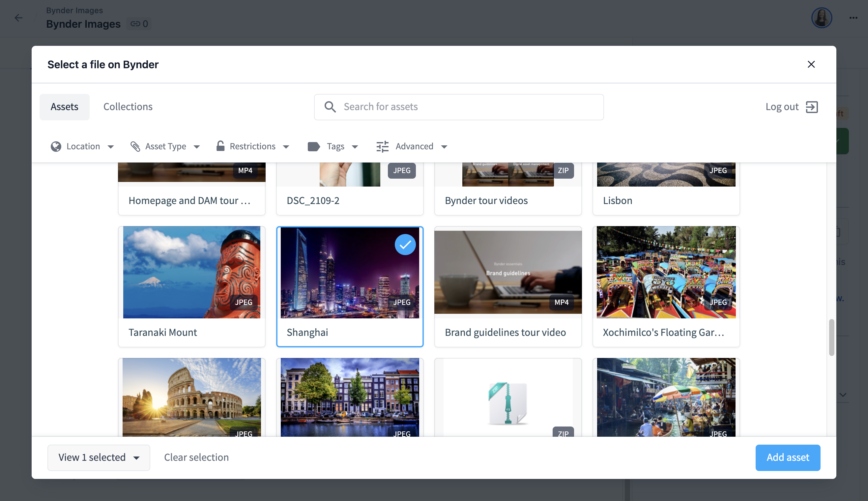Open the View 1 selected dropdown
This screenshot has width=868, height=501.
coord(99,457)
